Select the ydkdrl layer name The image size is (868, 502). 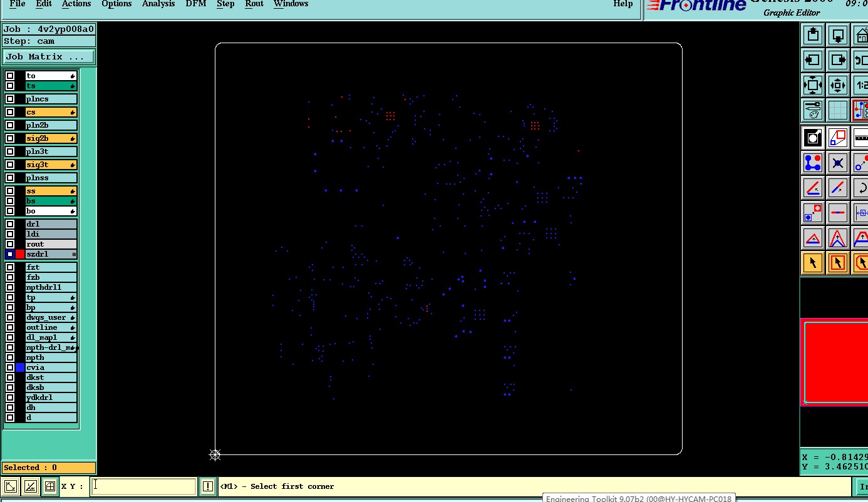click(51, 397)
